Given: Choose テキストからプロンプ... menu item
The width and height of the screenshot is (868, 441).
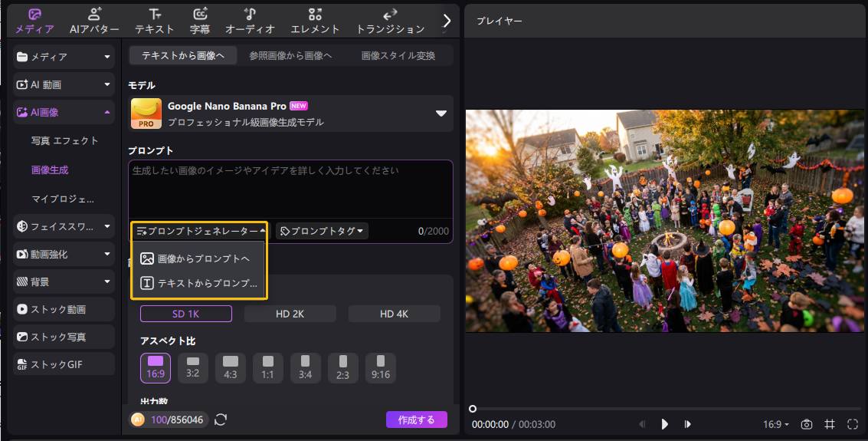Looking at the screenshot, I should (x=199, y=283).
